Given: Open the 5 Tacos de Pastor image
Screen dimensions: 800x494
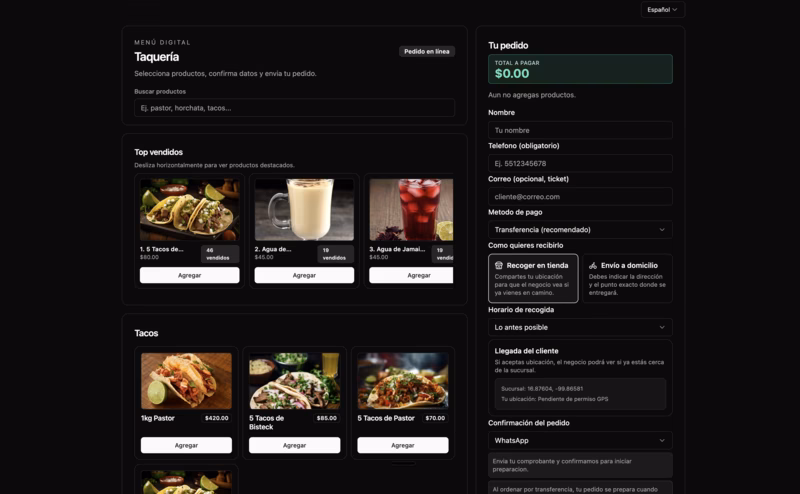Looking at the screenshot, I should tap(403, 381).
